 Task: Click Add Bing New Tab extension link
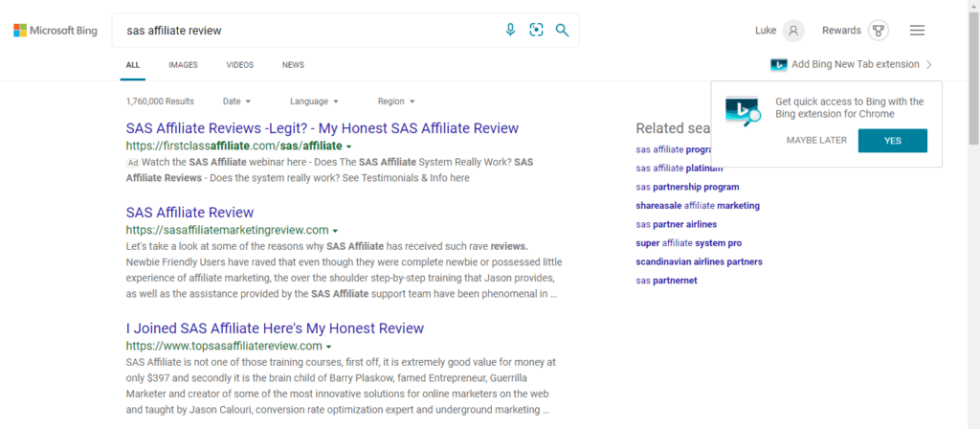855,64
